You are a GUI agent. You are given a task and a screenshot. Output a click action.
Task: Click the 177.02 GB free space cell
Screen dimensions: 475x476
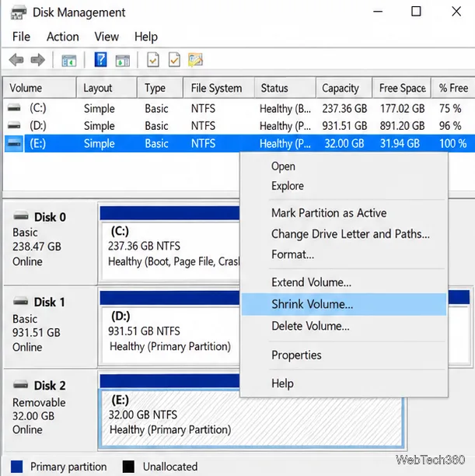[x=402, y=108]
